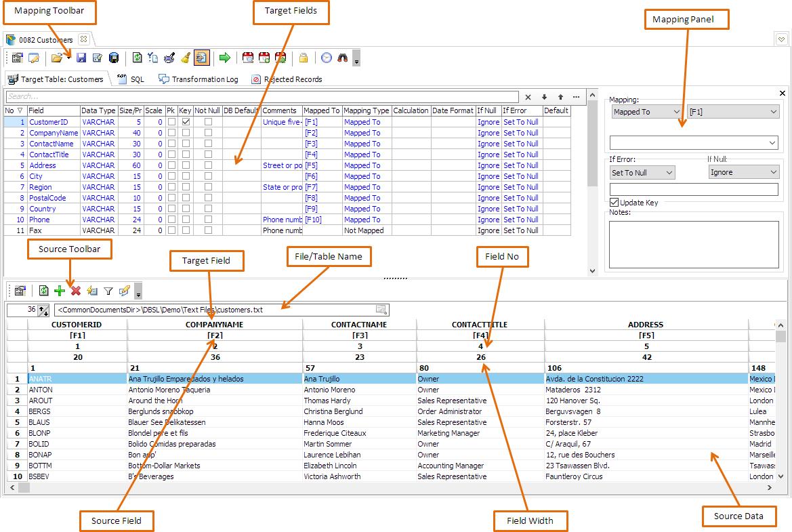Click the blue clock schedule icon
This screenshot has height=532, width=792.
[x=327, y=58]
